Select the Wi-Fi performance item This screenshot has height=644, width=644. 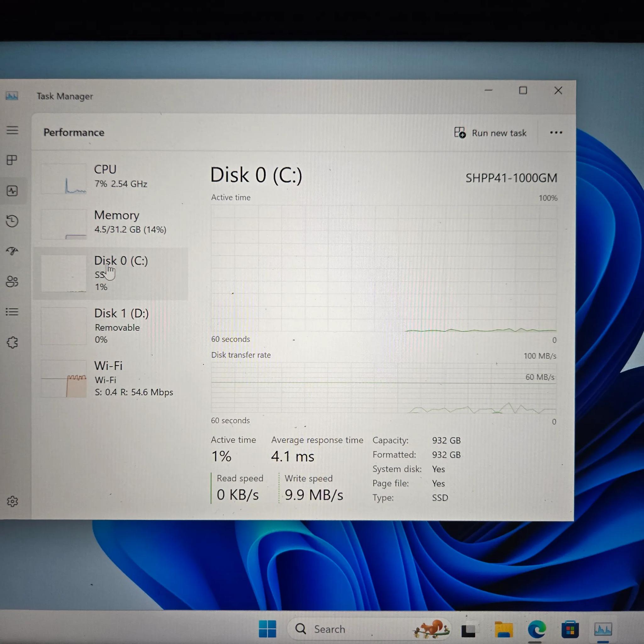pos(110,379)
